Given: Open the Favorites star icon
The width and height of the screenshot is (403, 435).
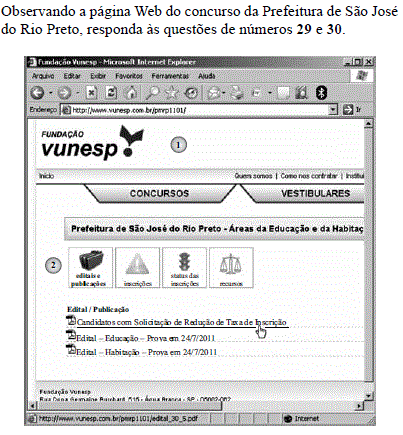Looking at the screenshot, I should pos(172,93).
